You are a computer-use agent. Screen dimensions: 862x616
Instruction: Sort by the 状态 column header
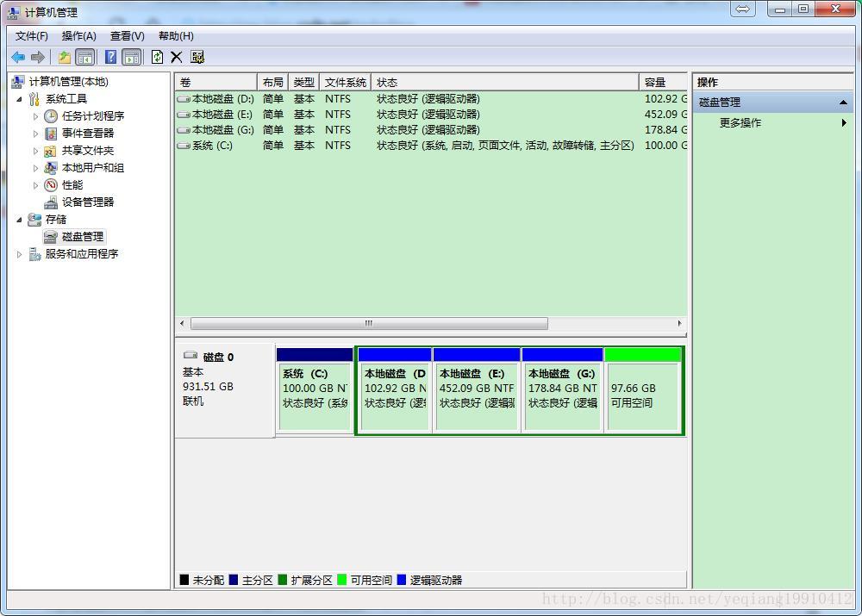504,83
